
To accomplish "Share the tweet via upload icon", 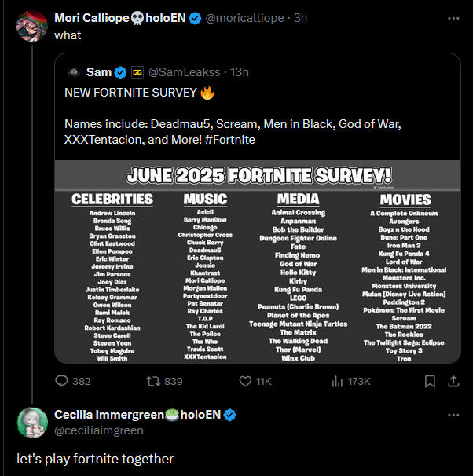I will click(x=453, y=381).
